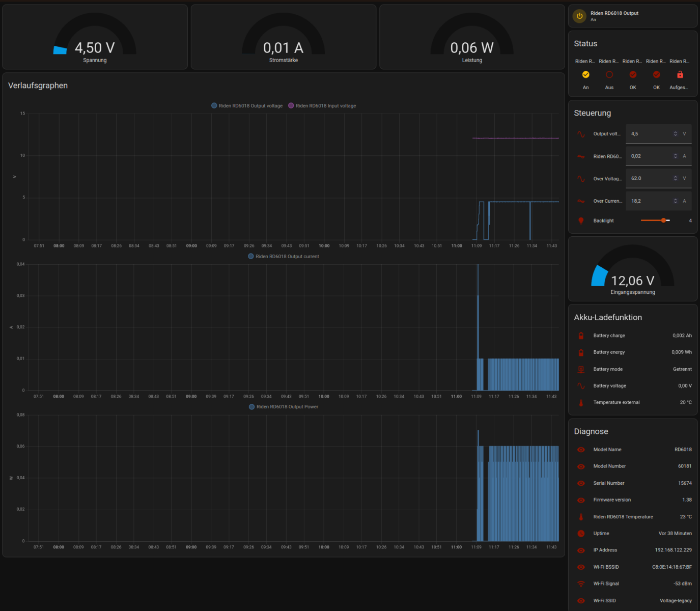Click the Backlight slider handle
This screenshot has width=700, height=611.
click(x=663, y=220)
